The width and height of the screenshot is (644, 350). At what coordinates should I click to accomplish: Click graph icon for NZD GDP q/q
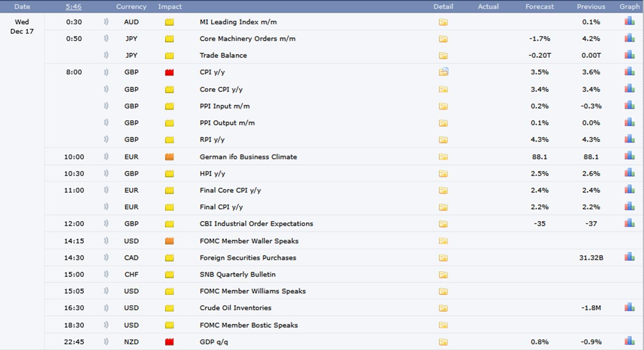(629, 341)
